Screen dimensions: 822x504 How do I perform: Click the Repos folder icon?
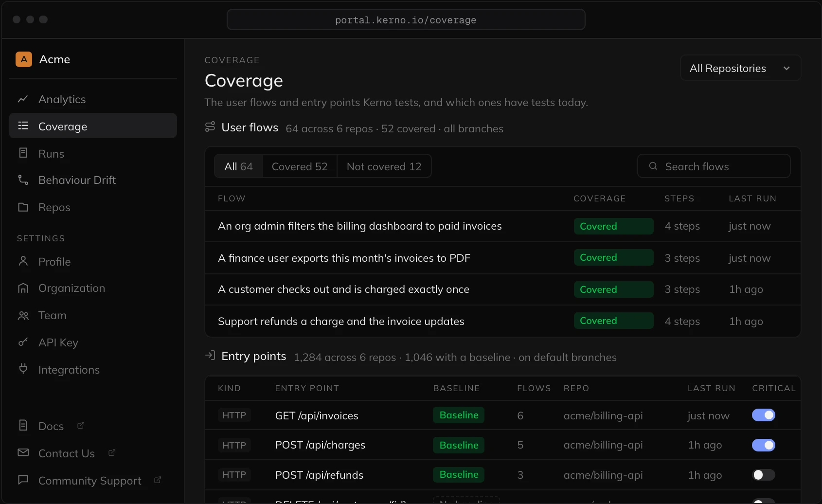(x=23, y=207)
